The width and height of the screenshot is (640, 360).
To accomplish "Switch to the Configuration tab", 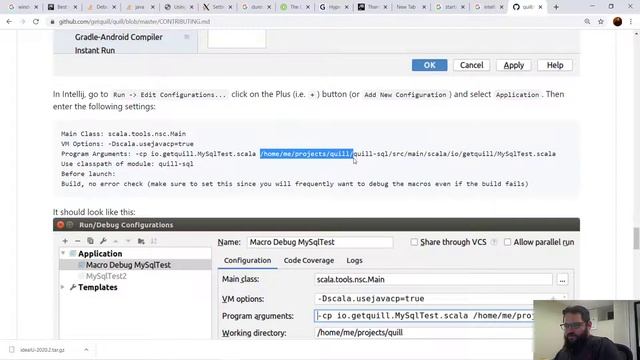I will 247,260.
